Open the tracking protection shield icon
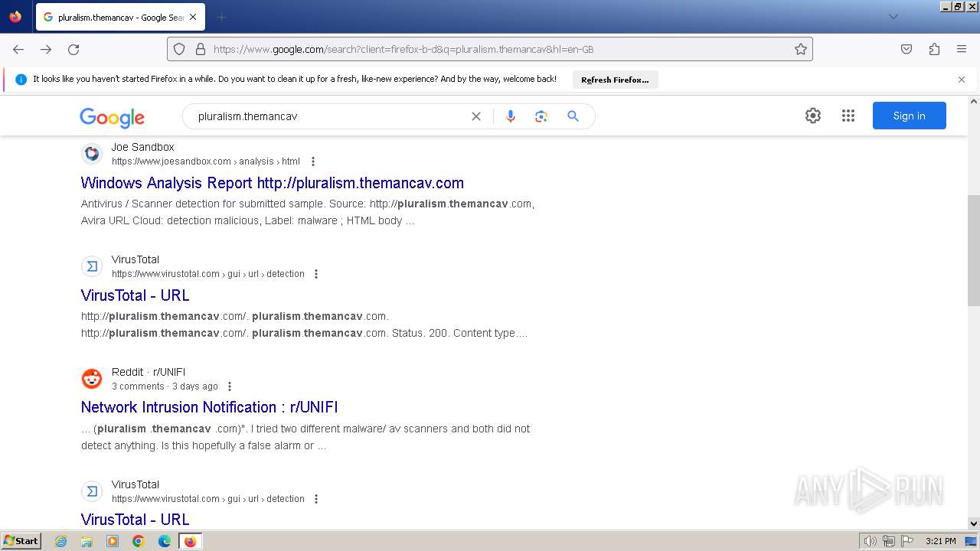980x551 pixels. (179, 49)
